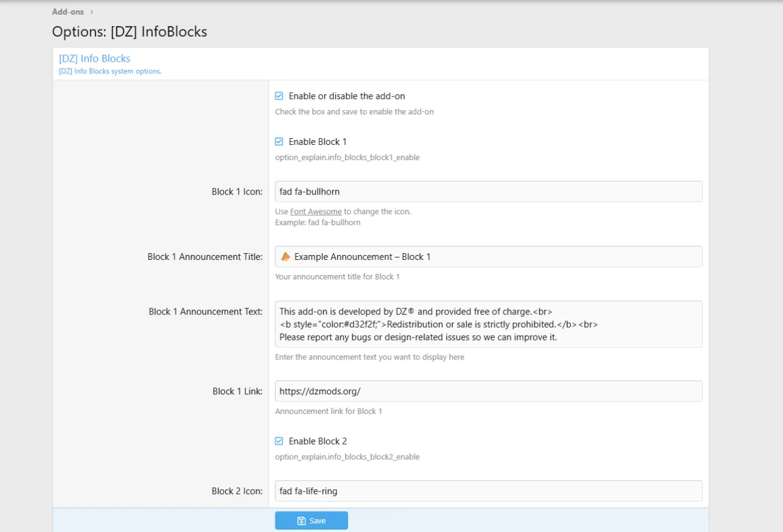Disable the Enable Block 2 checkbox
This screenshot has width=783, height=532.
tap(279, 441)
